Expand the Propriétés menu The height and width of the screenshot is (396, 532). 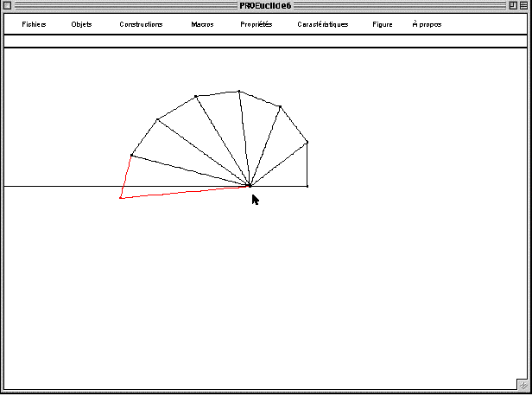256,24
